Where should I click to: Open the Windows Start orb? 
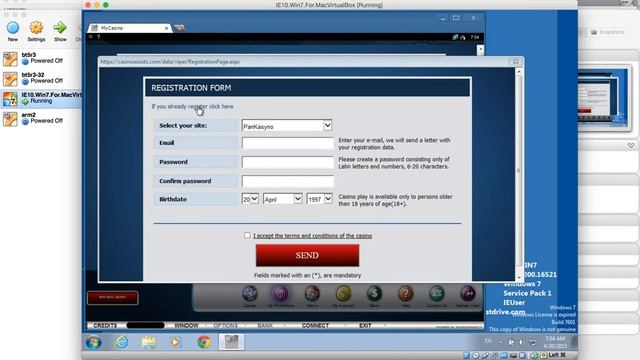pyautogui.click(x=94, y=342)
